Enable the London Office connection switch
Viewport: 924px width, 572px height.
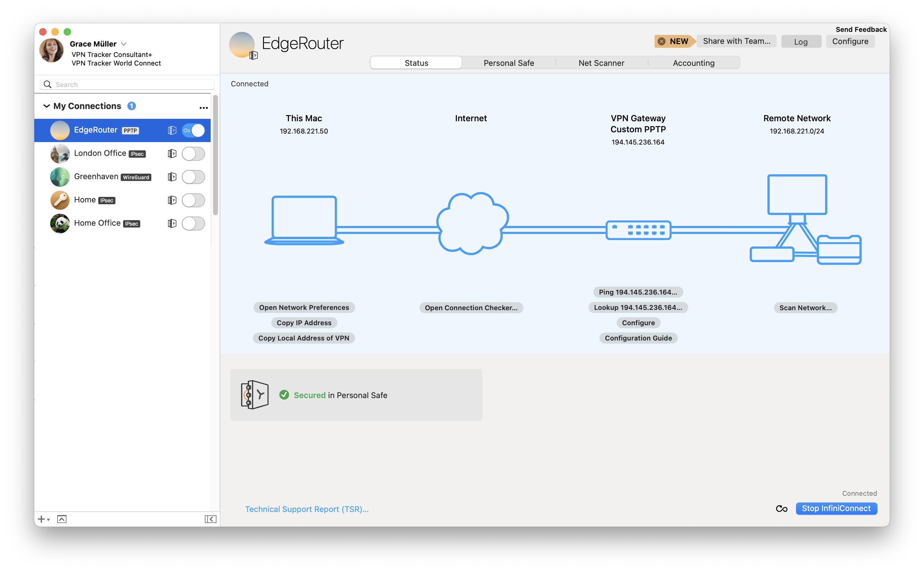click(193, 154)
